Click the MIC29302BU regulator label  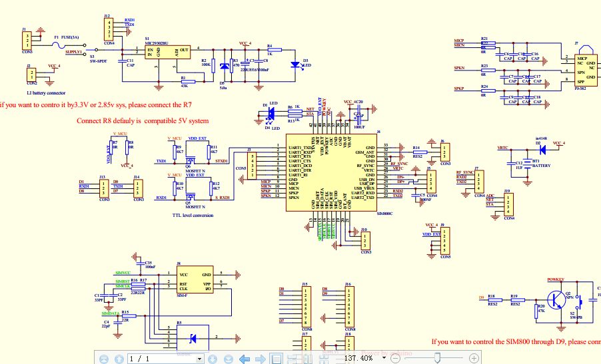point(157,44)
